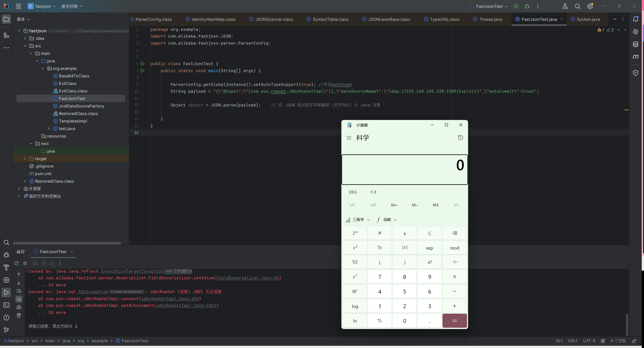This screenshot has height=348, width=644.
Task: Open Git version control tool window icon
Action: click(x=6, y=330)
